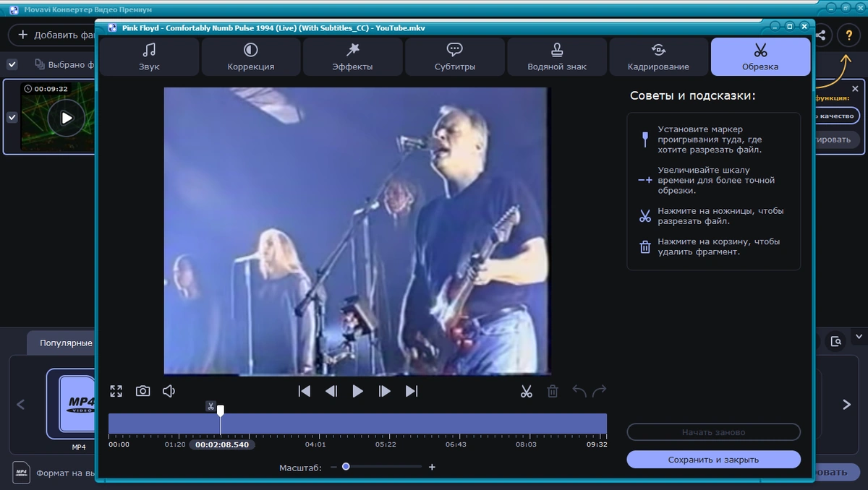The image size is (868, 490).
Task: Collapse the format panel with chevron
Action: (859, 336)
